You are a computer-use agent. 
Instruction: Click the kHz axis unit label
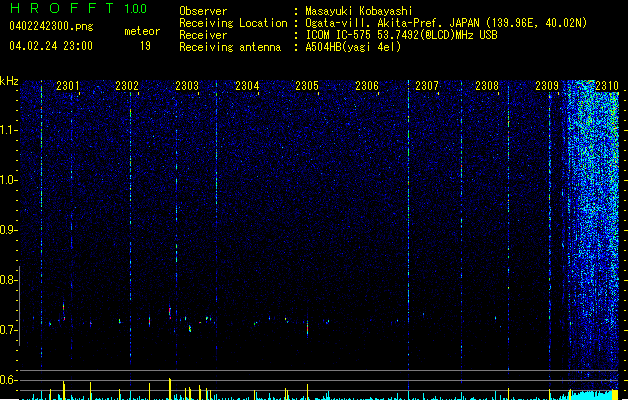pyautogui.click(x=9, y=81)
